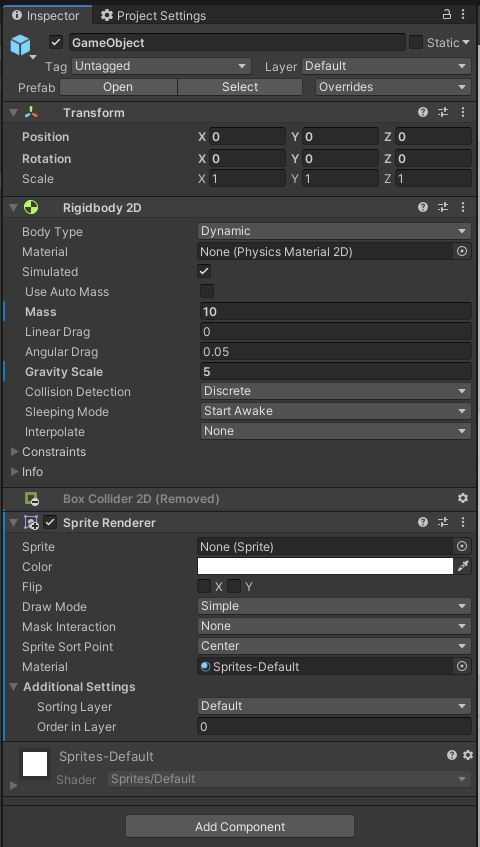The height and width of the screenshot is (847, 480).
Task: Click the removed Box Collider 2D gear icon
Action: (x=463, y=498)
